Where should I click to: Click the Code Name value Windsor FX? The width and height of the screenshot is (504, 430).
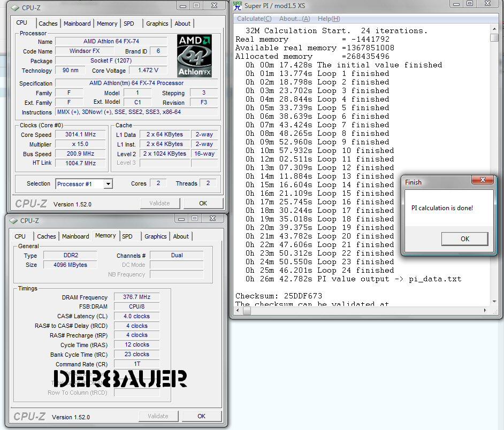coord(85,51)
